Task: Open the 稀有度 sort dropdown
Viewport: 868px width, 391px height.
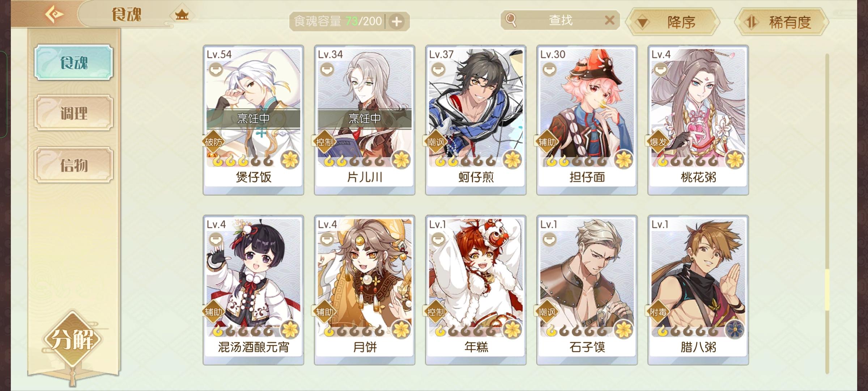Action: click(782, 22)
